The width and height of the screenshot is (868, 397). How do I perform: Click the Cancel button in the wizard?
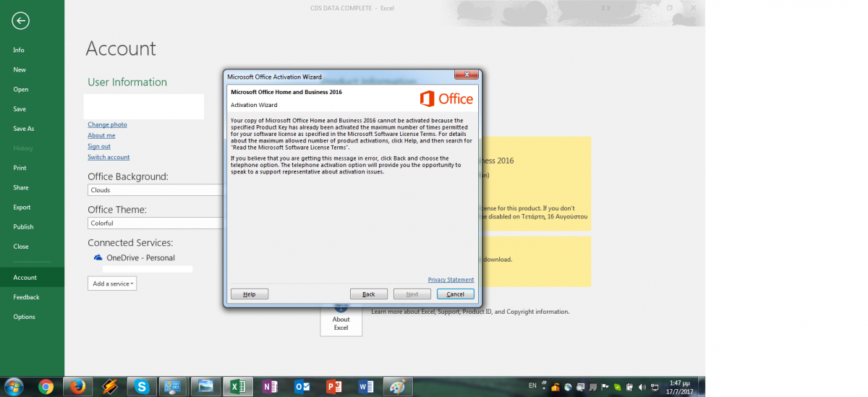tap(456, 294)
